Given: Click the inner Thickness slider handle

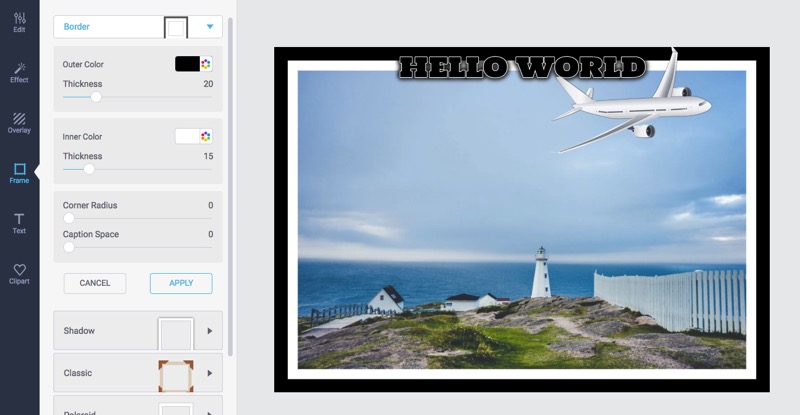Looking at the screenshot, I should 89,169.
